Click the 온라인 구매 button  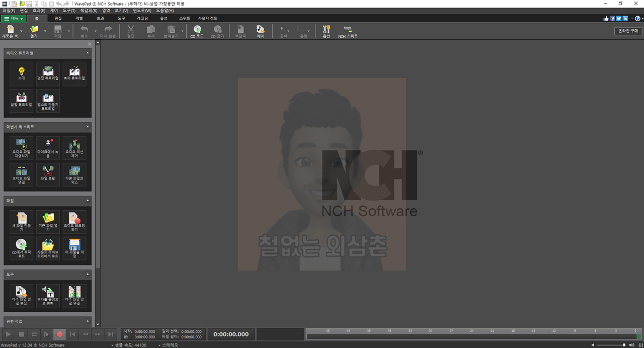click(628, 31)
